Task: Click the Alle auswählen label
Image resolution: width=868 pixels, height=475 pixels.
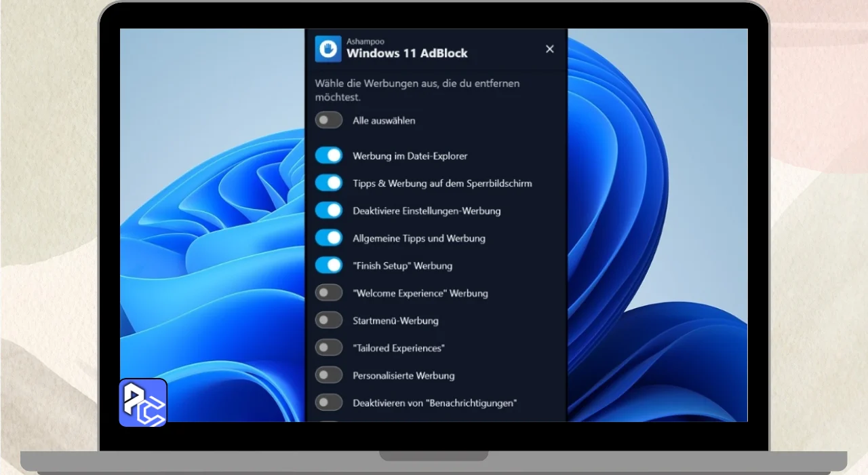Action: point(384,121)
